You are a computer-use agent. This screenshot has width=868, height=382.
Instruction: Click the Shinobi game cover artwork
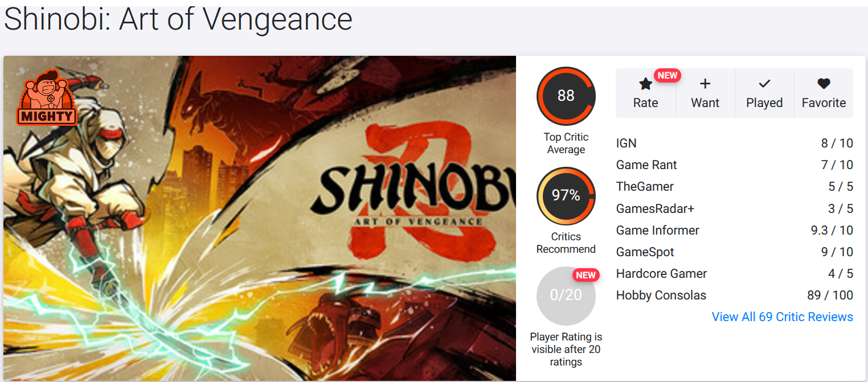(260, 219)
